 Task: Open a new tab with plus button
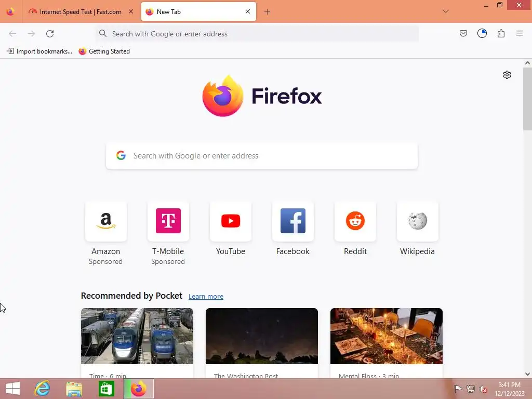(267, 12)
